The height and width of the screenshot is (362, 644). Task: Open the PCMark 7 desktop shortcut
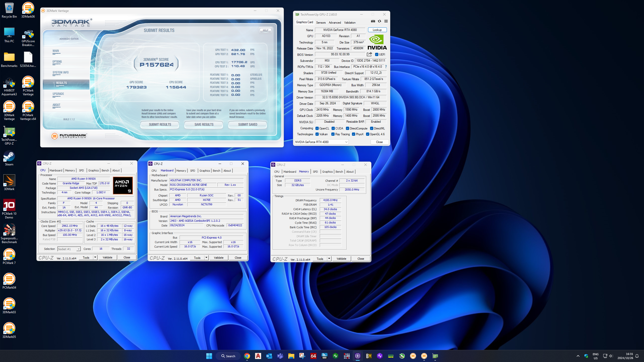(x=9, y=256)
